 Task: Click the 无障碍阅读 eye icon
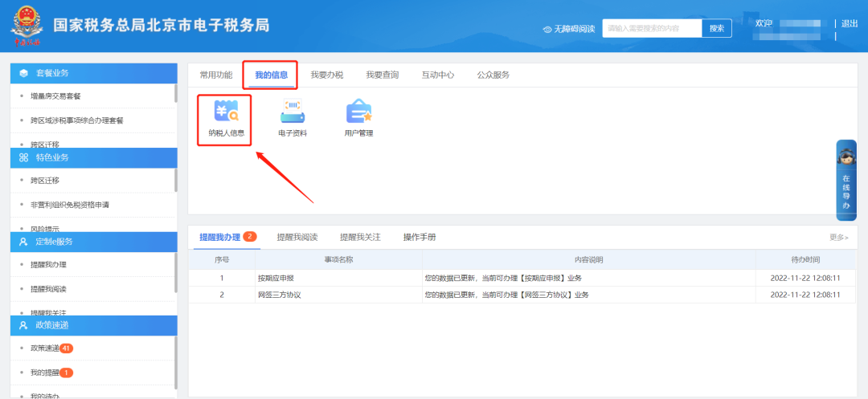pos(547,29)
